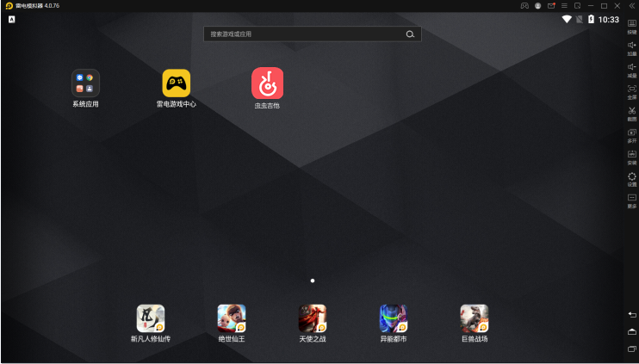
Task: Type in the 搜索游戏或应用 search field
Action: [301, 34]
